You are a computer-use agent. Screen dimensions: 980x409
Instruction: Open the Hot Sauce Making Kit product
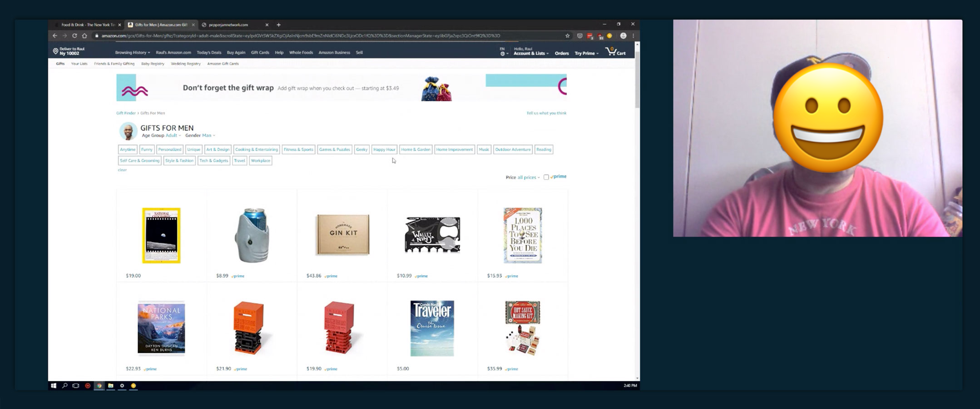tap(523, 328)
